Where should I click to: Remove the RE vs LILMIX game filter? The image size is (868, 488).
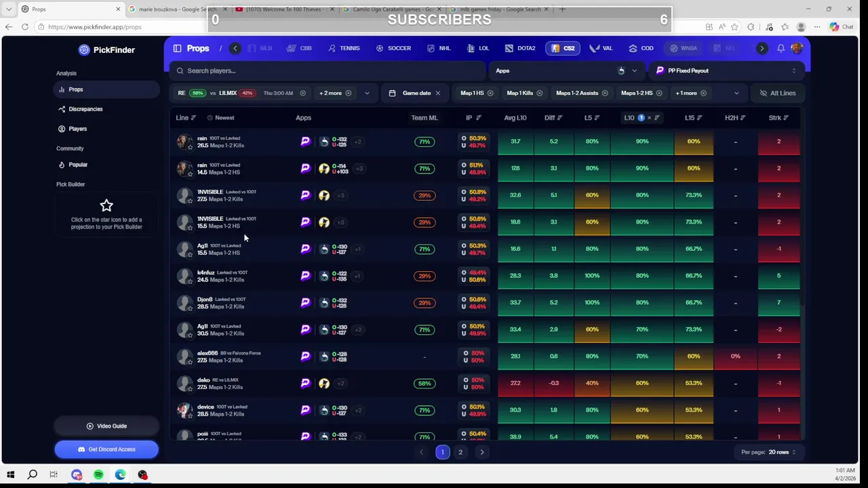302,93
